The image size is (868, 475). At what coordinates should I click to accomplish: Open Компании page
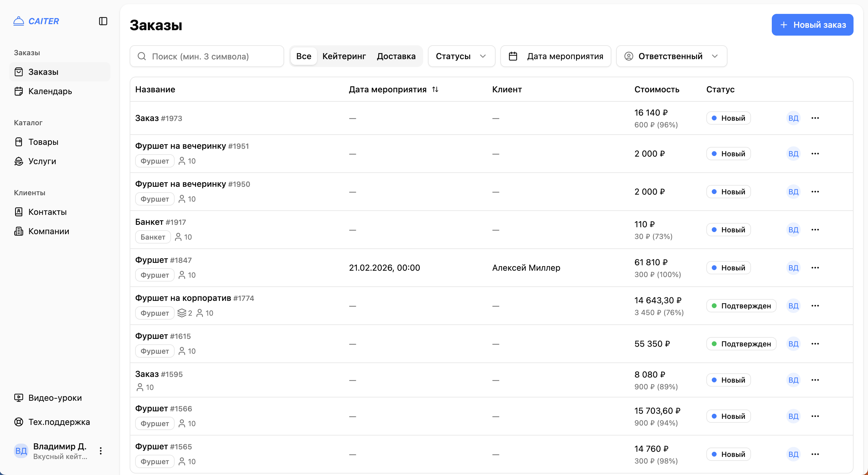pyautogui.click(x=49, y=231)
